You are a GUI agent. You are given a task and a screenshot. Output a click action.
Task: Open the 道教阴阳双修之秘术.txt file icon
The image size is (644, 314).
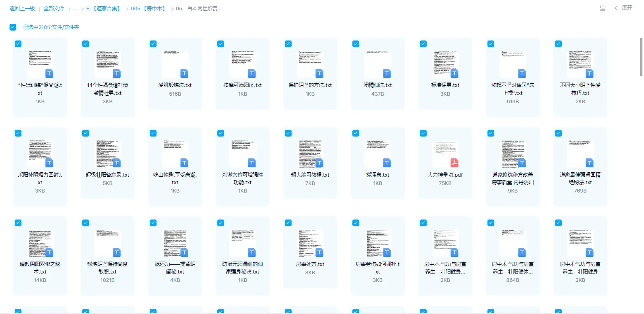(40, 243)
